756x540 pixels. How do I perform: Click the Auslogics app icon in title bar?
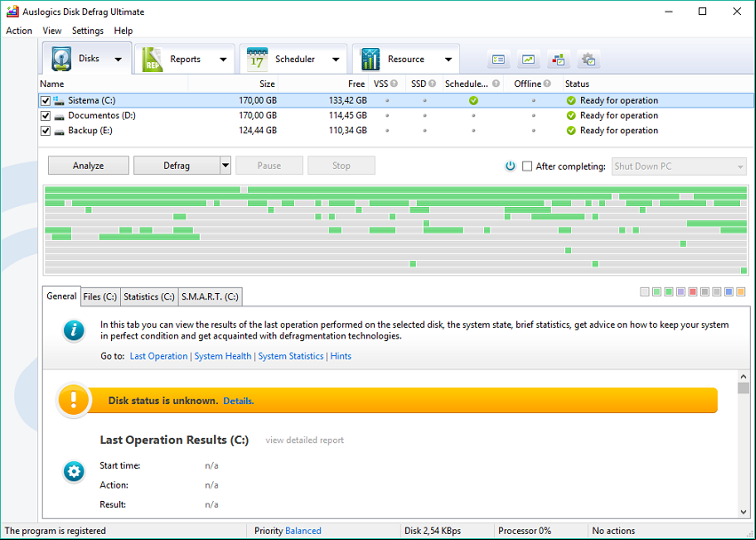(x=12, y=12)
